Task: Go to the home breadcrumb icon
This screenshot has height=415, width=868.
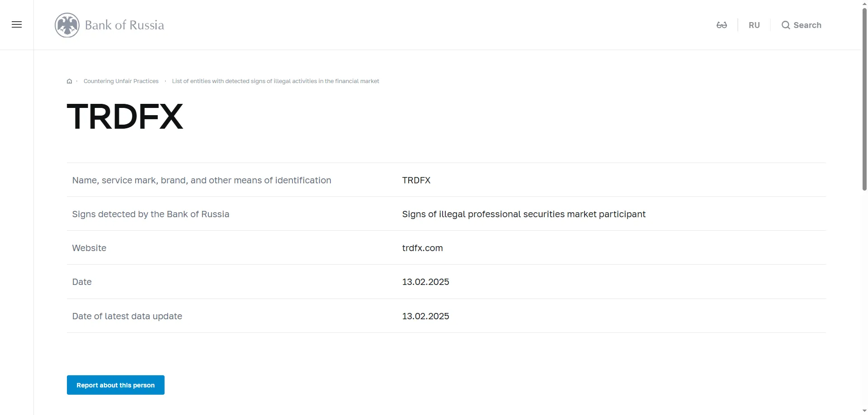Action: (x=69, y=81)
